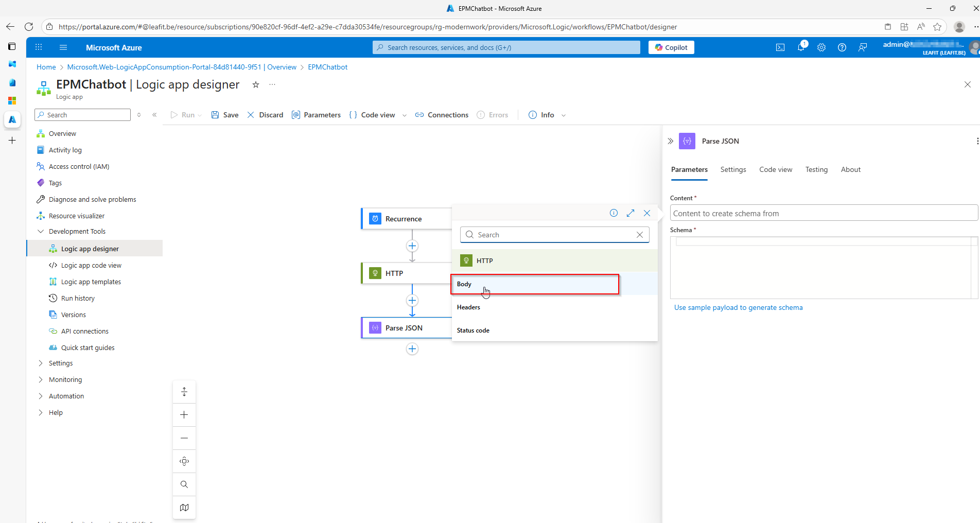The width and height of the screenshot is (980, 523).
Task: Click the Copilot button
Action: tap(671, 47)
